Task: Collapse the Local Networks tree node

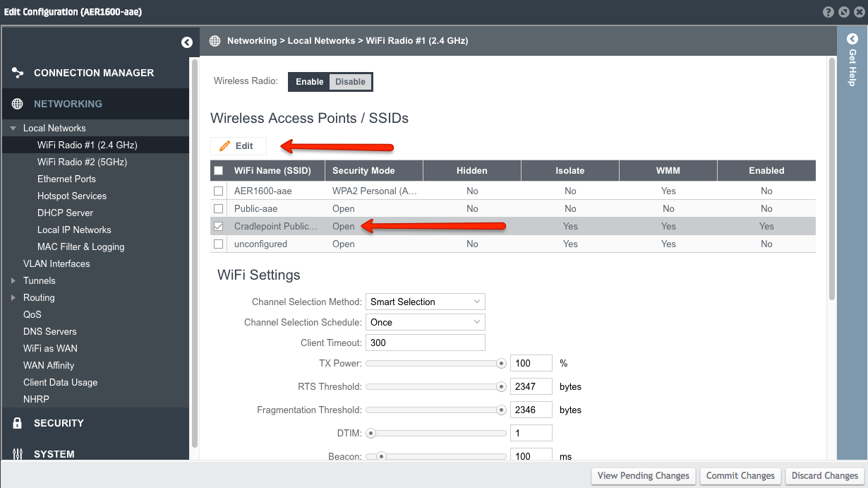Action: pyautogui.click(x=13, y=129)
